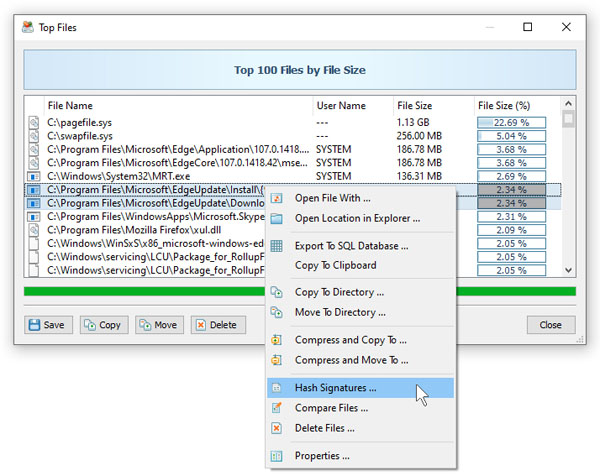Click the Compress and Move To icon
The width and height of the screenshot is (600, 476).
tap(276, 360)
